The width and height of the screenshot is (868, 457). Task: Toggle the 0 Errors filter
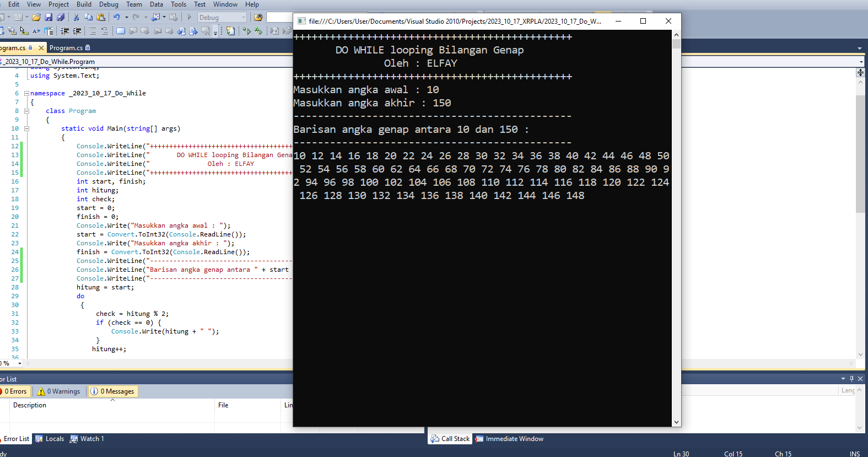[x=14, y=391]
